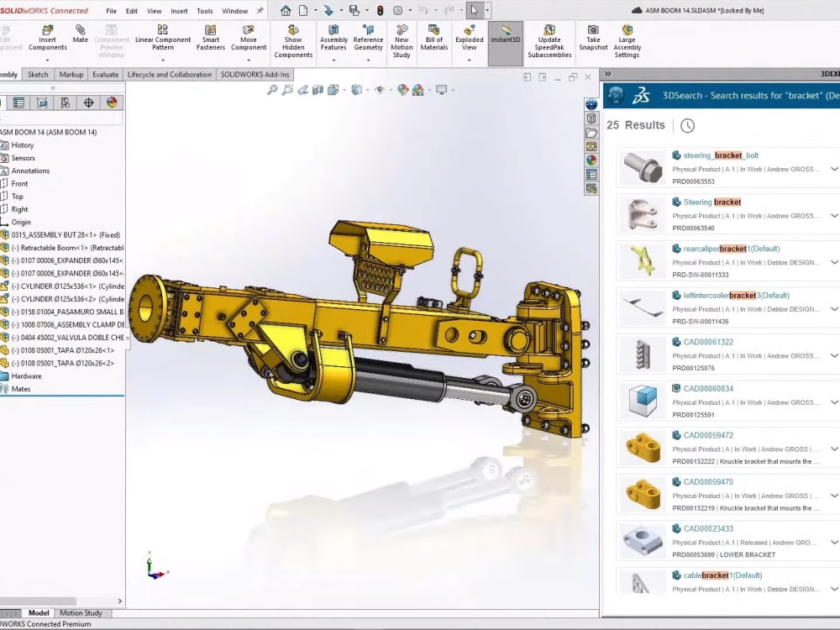
Task: Select the Mate tool
Action: coord(80,38)
